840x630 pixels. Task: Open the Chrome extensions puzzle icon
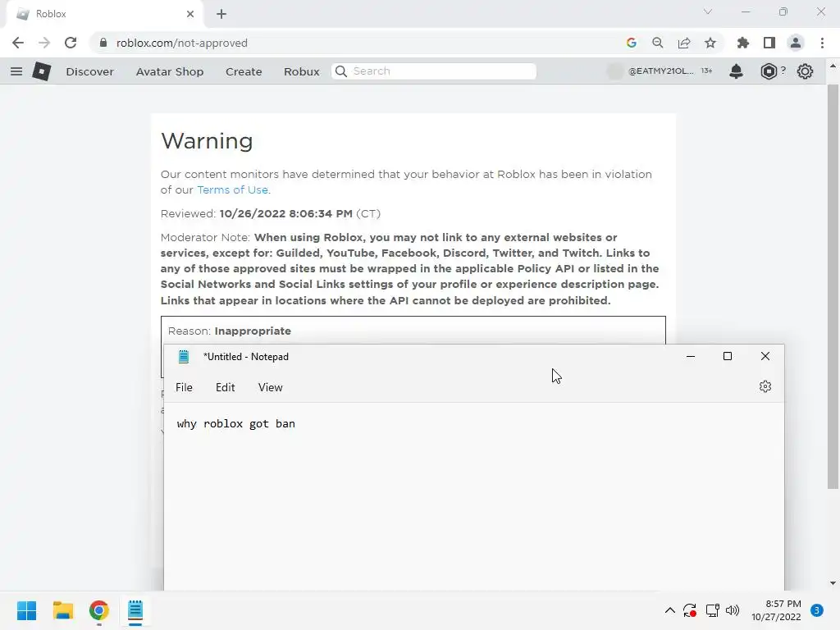pyautogui.click(x=742, y=43)
